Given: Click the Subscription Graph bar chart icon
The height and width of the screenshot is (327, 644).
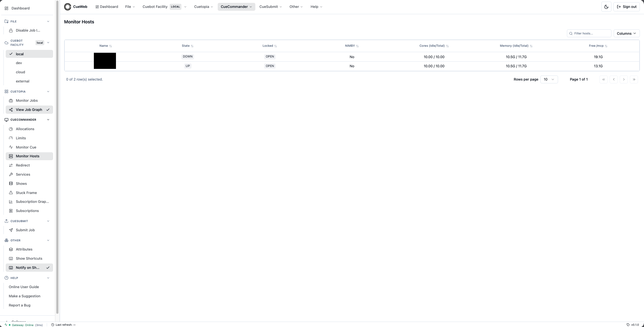Looking at the screenshot, I should [x=11, y=202].
